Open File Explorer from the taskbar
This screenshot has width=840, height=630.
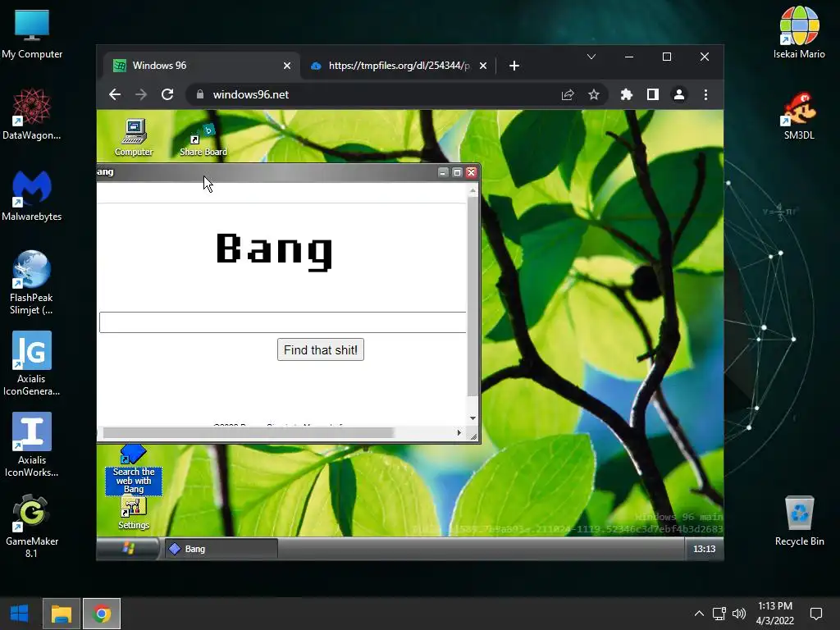[x=61, y=614]
